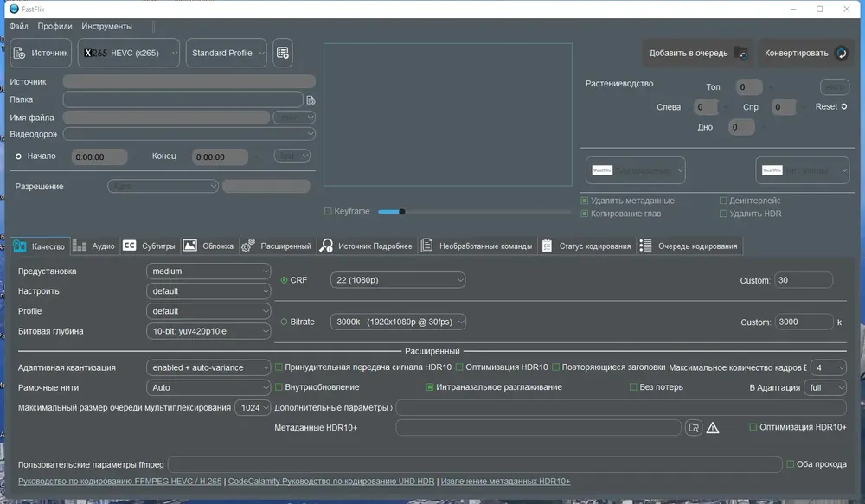Click the preview frame position slider handle
This screenshot has height=504, width=865.
[402, 212]
